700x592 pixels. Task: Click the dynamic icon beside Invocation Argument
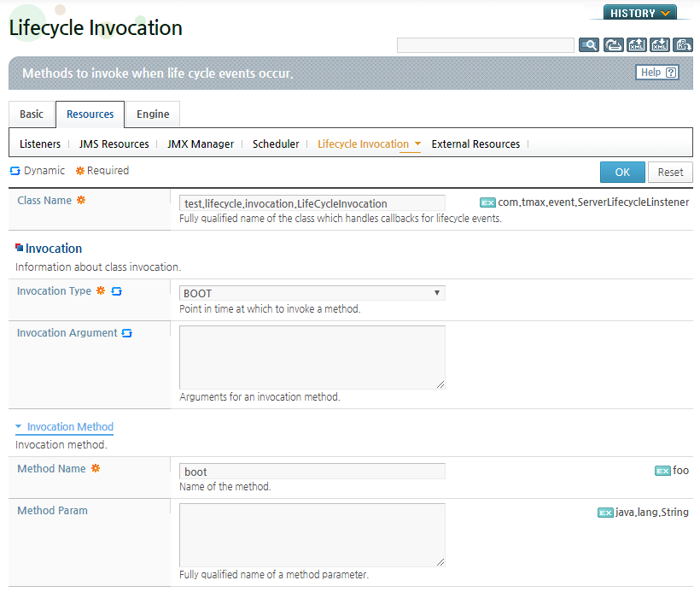click(127, 333)
